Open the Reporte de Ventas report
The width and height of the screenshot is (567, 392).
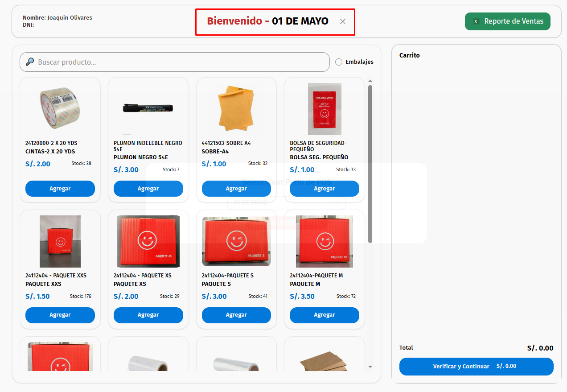tap(507, 21)
